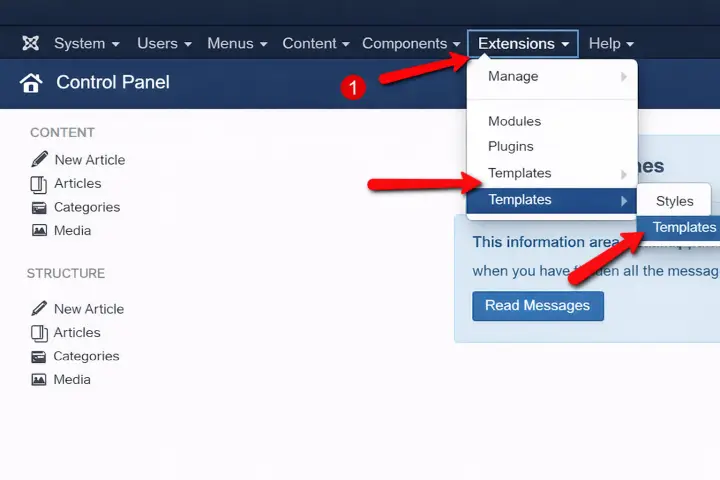Choose Plugins from the Extensions menu
The image size is (720, 480).
click(510, 147)
